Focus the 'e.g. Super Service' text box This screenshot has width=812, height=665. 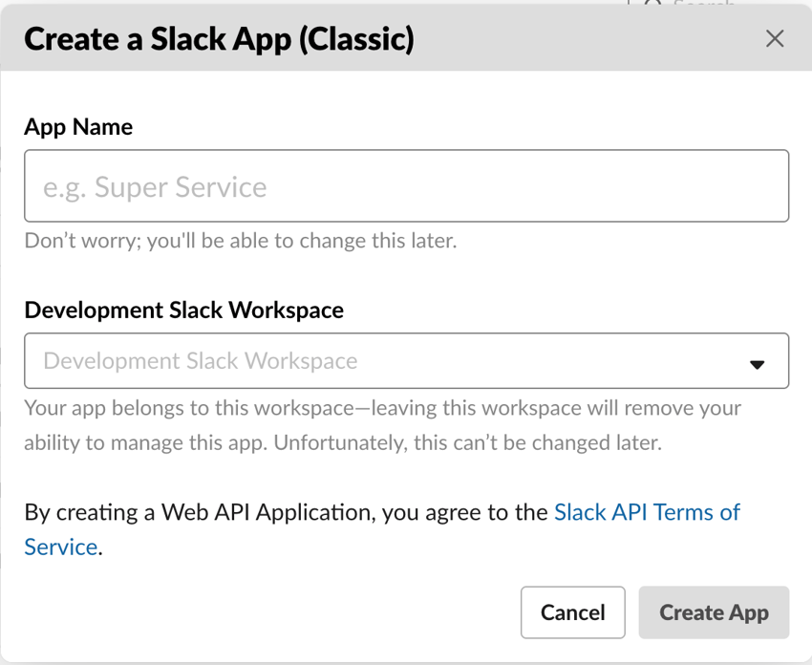tap(406, 186)
